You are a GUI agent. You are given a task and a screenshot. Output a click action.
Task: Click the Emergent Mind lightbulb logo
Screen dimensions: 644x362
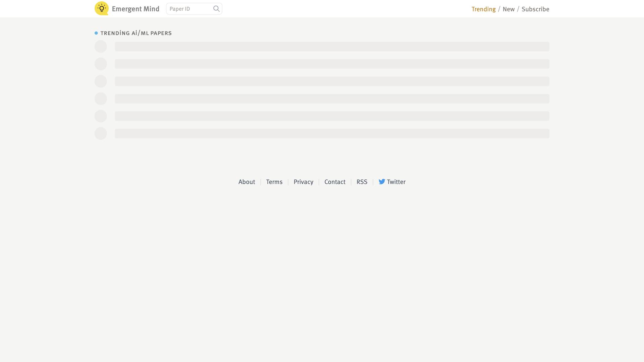(x=101, y=8)
